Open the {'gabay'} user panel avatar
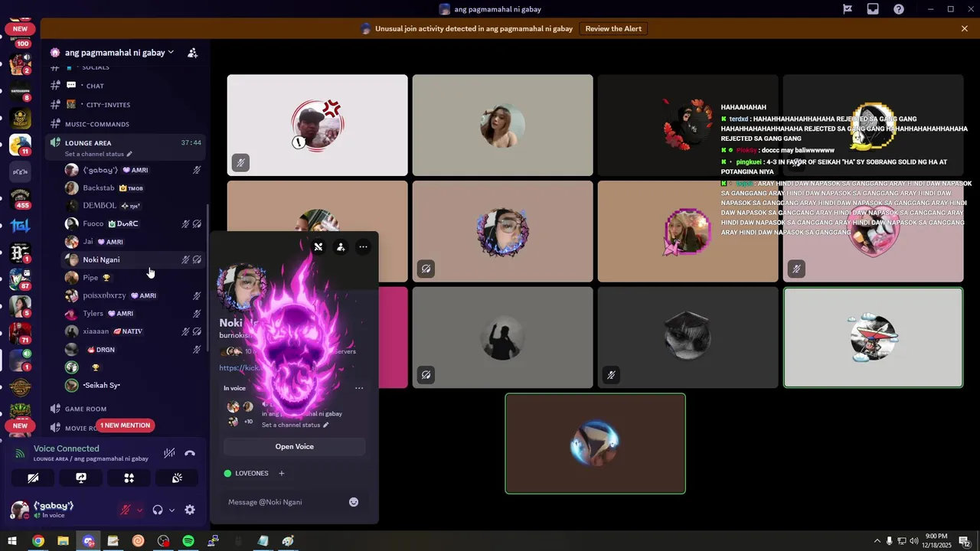 [20, 510]
